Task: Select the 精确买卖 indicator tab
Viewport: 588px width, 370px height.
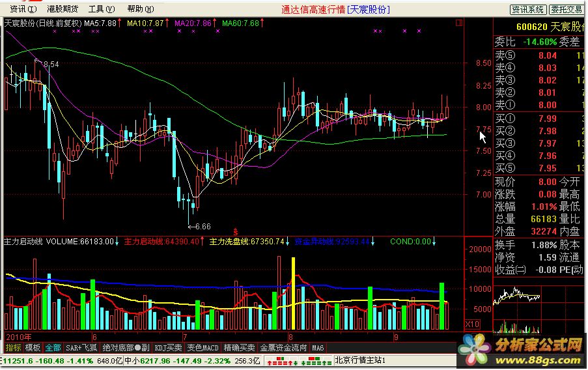Action: click(239, 348)
